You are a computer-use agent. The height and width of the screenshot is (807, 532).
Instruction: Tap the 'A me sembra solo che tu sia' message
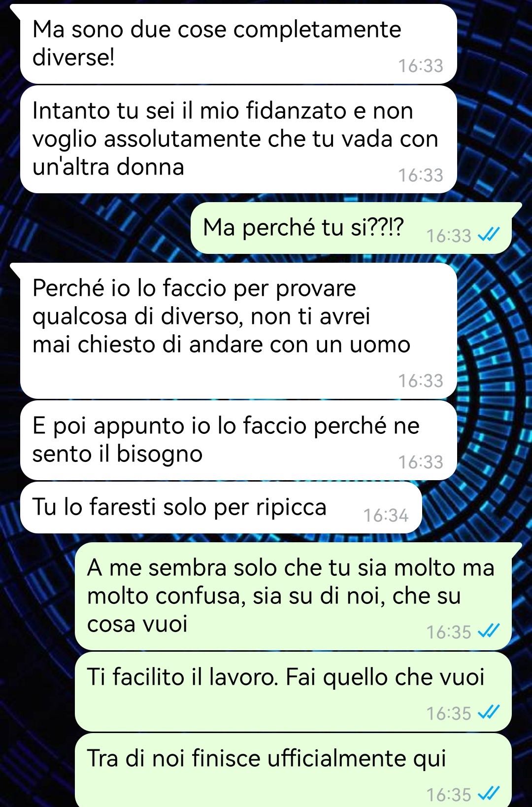(293, 596)
